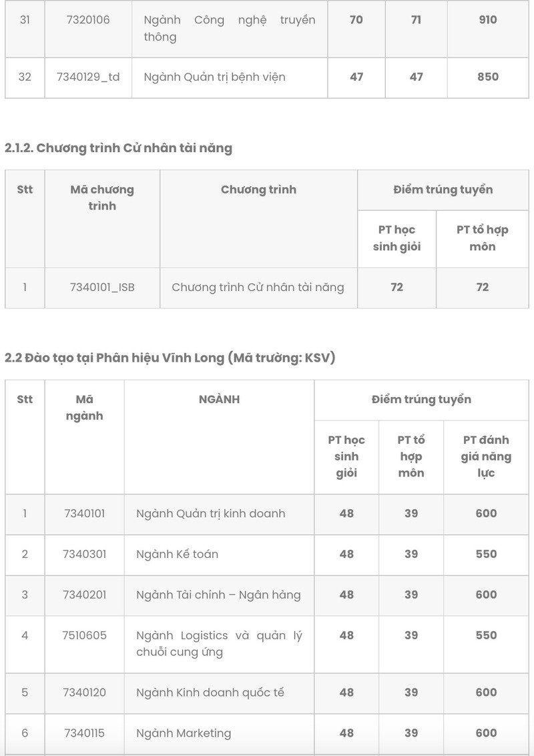Click program code 7340101_ISB
Image resolution: width=534 pixels, height=756 pixels.
(x=102, y=288)
